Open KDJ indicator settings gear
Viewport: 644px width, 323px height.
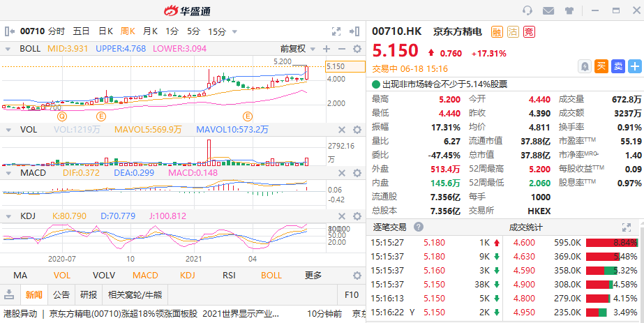pyautogui.click(x=357, y=216)
